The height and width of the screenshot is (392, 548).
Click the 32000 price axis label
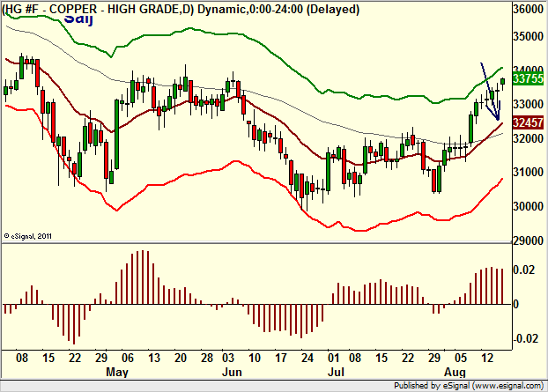tap(529, 138)
